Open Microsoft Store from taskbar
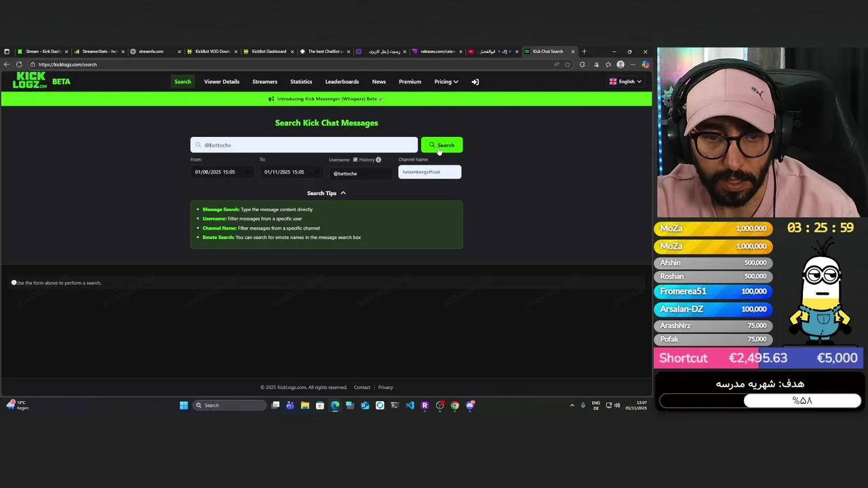This screenshot has height=488, width=868. [x=320, y=405]
